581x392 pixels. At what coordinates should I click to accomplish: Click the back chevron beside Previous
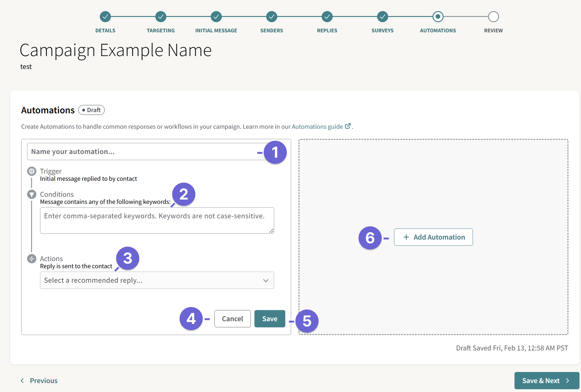22,381
